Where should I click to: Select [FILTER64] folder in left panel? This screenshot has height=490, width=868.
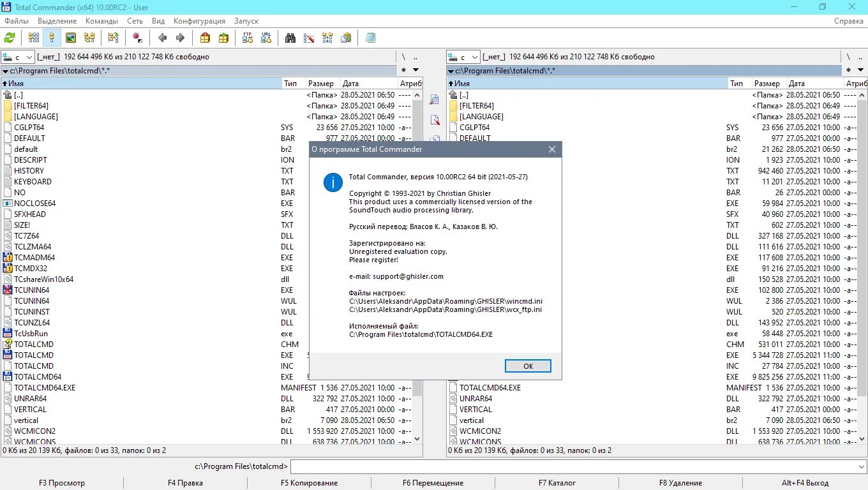tap(31, 106)
